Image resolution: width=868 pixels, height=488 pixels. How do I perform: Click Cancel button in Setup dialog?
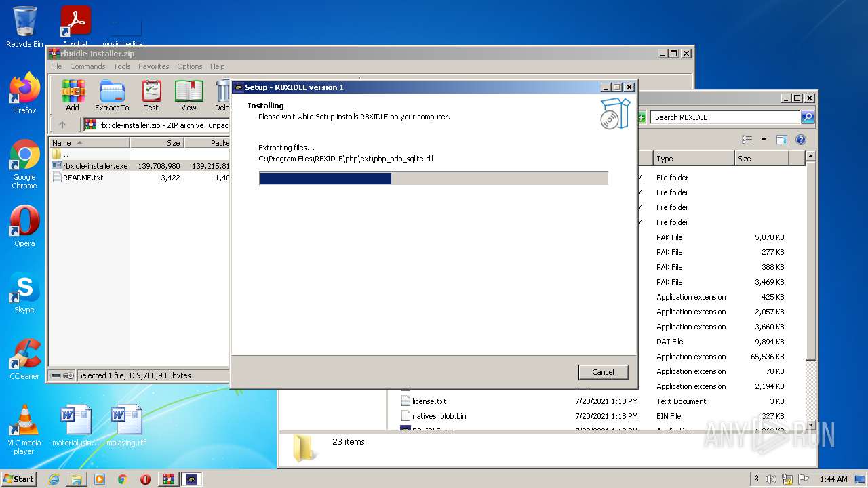coord(603,372)
